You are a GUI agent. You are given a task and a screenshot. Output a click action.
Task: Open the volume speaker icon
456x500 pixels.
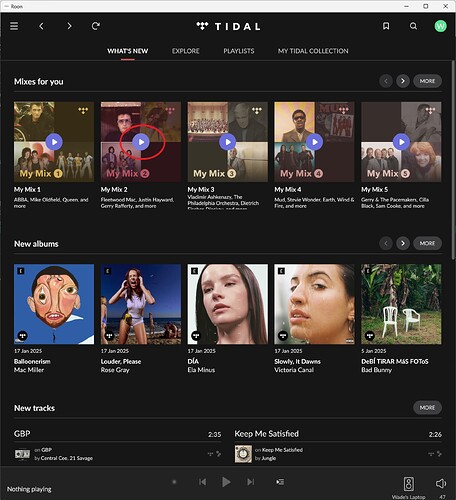coord(441,483)
